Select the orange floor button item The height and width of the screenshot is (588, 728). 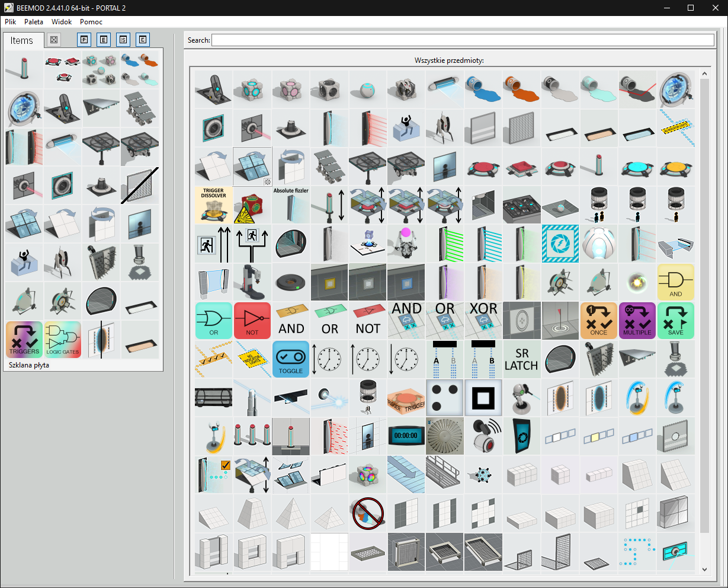click(676, 167)
